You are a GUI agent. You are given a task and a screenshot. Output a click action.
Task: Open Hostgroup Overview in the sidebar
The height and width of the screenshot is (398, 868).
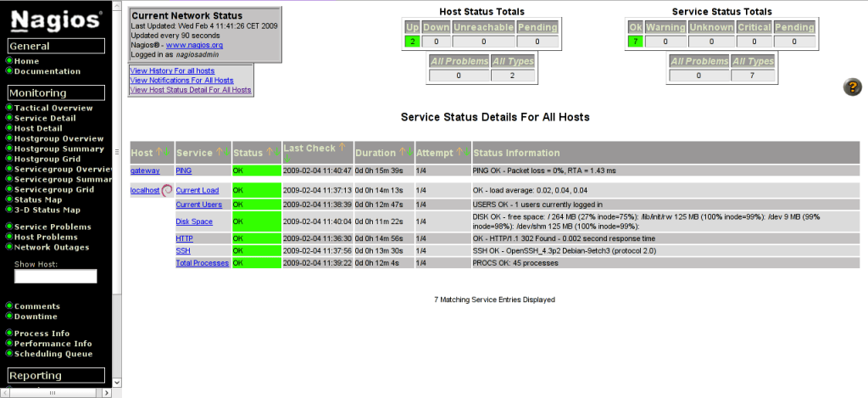58,138
